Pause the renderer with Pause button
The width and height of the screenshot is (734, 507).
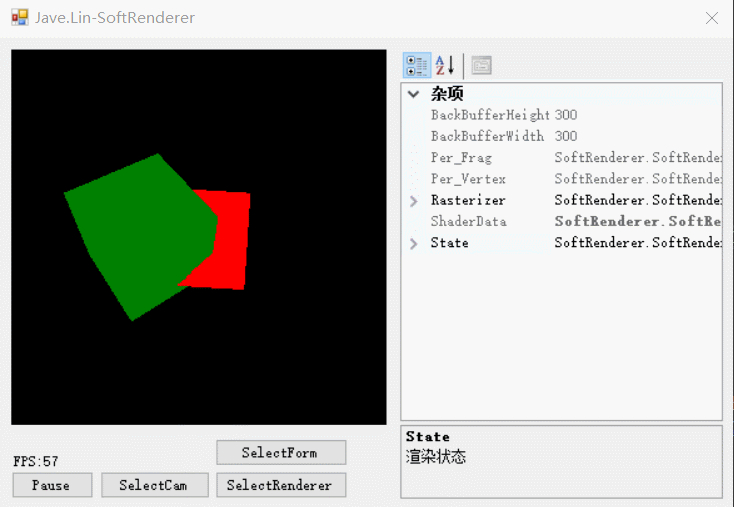click(52, 485)
